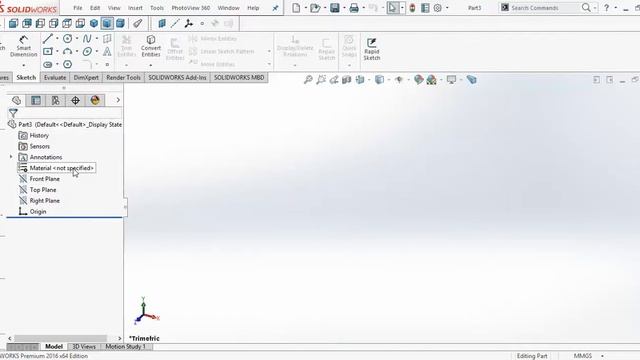Switch to the Evaluate tab

tap(55, 78)
